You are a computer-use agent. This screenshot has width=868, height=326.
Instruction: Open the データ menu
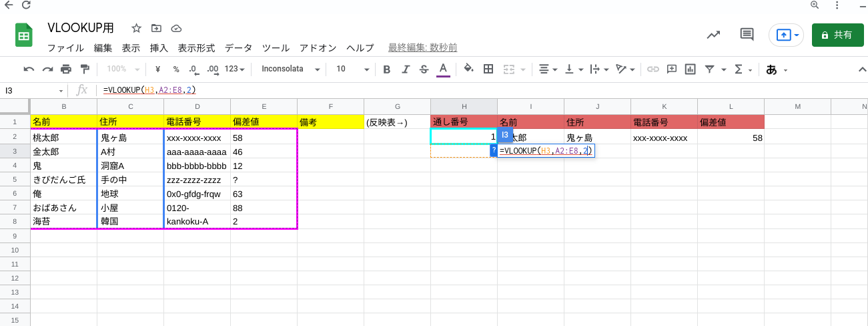(x=238, y=48)
